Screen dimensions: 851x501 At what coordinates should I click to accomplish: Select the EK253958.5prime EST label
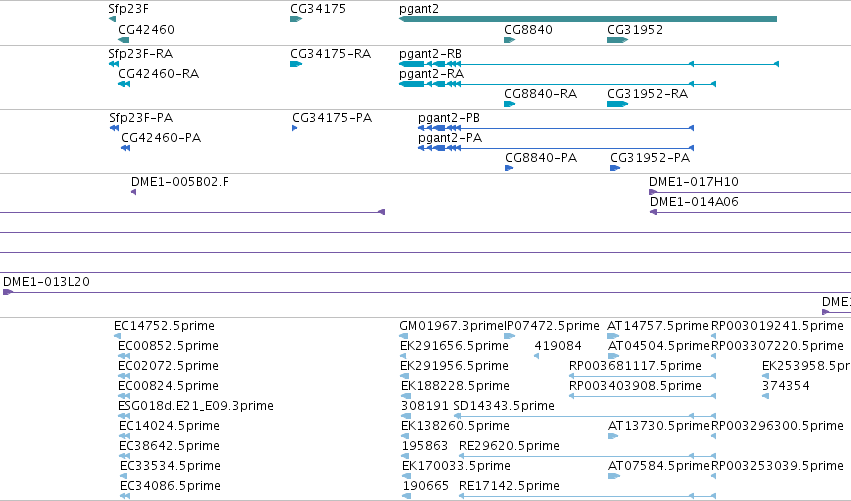point(806,366)
